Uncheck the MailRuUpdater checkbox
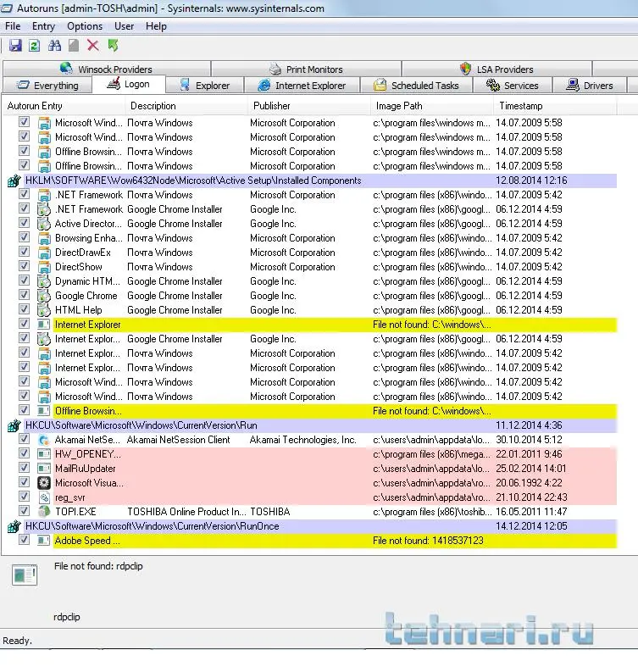Screen dimensions: 638x672 pyautogui.click(x=24, y=468)
